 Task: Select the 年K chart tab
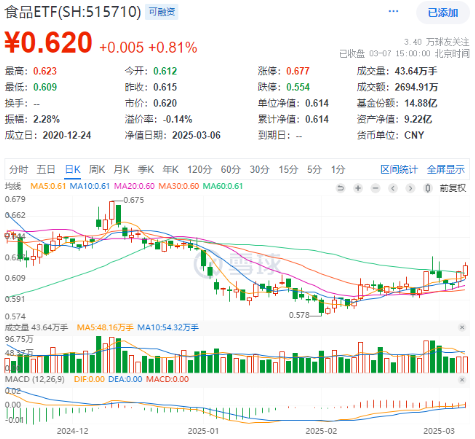170,169
